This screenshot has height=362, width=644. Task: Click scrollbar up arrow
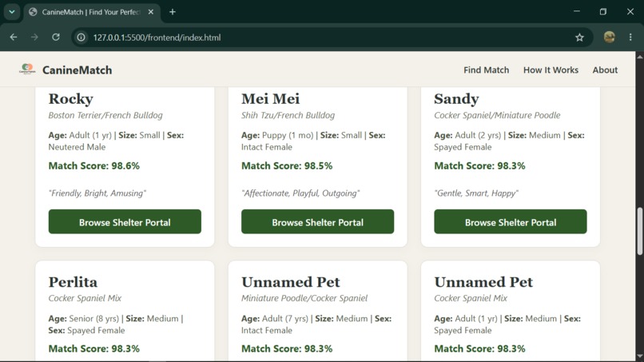[x=640, y=56]
